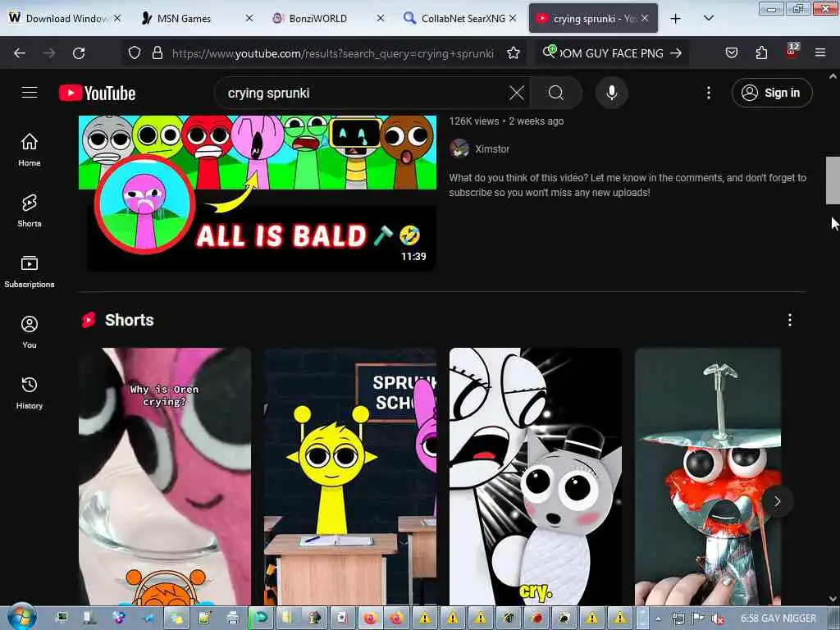The width and height of the screenshot is (840, 630).
Task: Close the CollabNet SearXNG tab
Action: (513, 18)
